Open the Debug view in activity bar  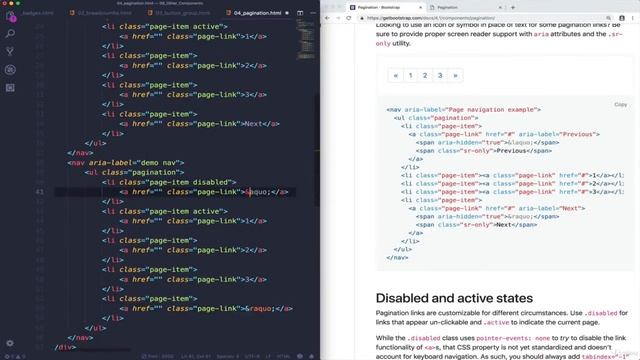[x=10, y=69]
